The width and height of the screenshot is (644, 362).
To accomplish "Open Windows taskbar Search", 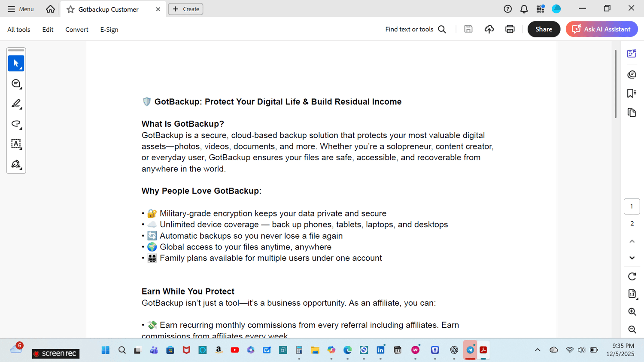I will (122, 350).
